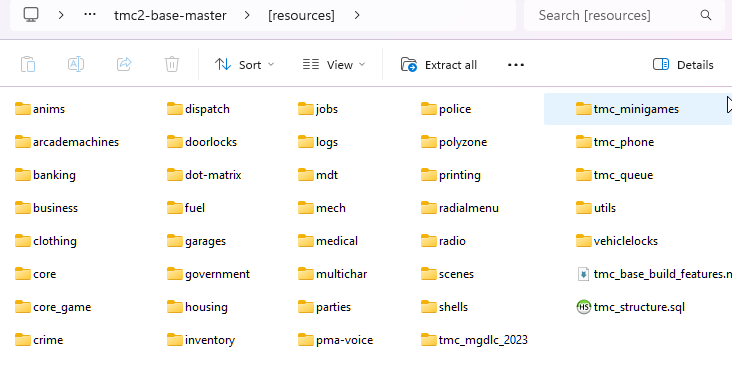The image size is (732, 377).
Task: Click the 'tmc_mgdlc_2023' folder name
Action: click(x=483, y=340)
